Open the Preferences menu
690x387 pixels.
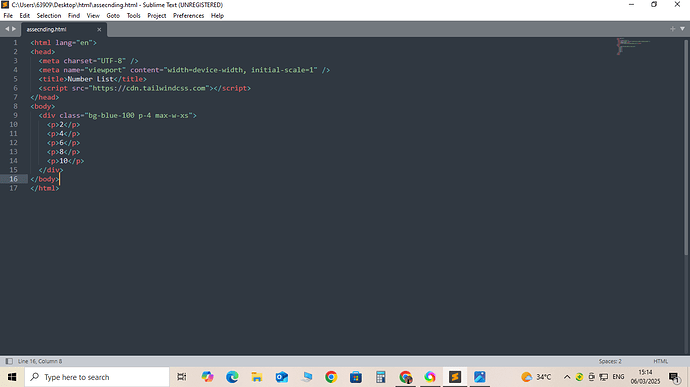188,15
